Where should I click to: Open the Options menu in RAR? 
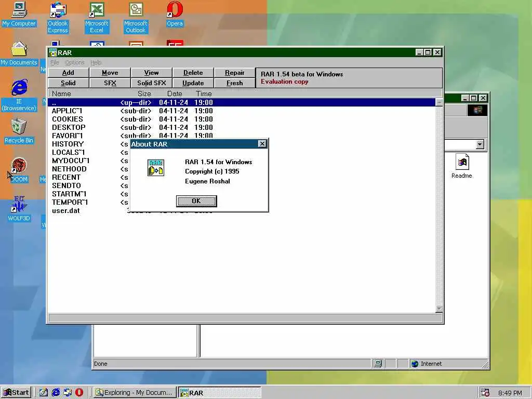coord(75,62)
